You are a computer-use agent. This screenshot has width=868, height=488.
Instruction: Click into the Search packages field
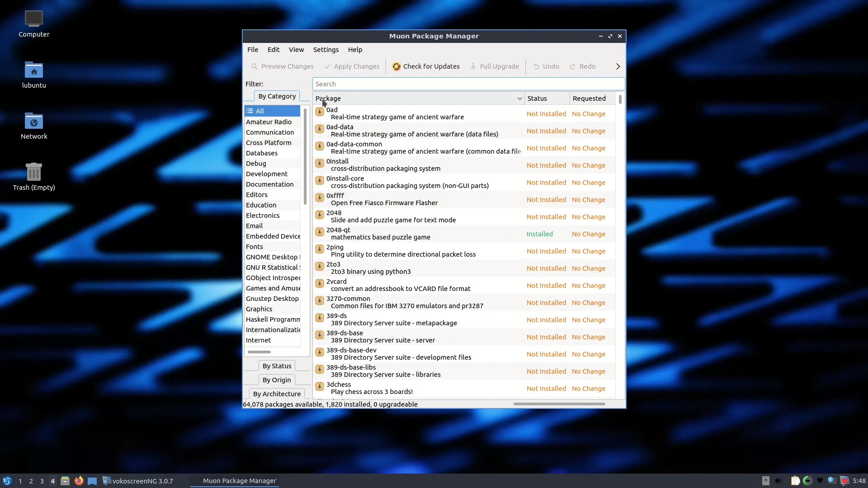pos(468,84)
